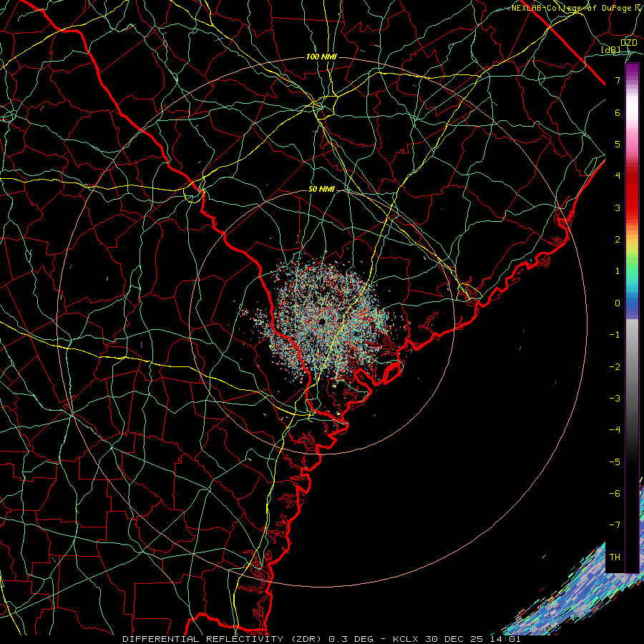The width and height of the screenshot is (644, 644).
Task: Click the 30 DEC 25 14:01 timestamp
Action: 474,639
